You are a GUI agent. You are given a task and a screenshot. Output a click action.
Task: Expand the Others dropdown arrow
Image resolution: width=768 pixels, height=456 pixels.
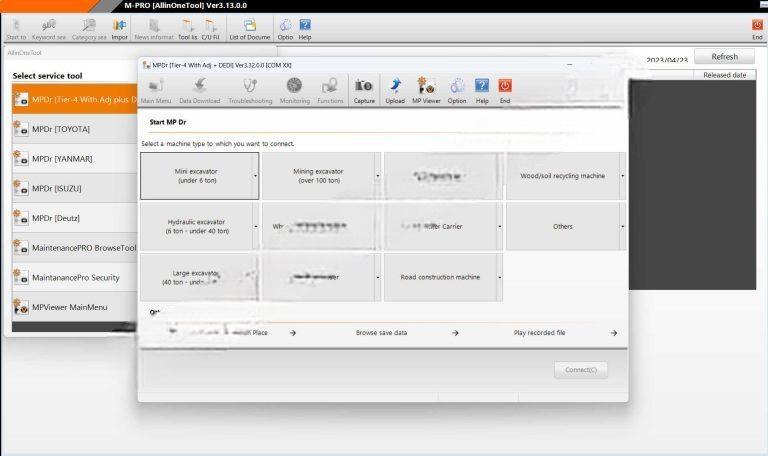click(623, 226)
